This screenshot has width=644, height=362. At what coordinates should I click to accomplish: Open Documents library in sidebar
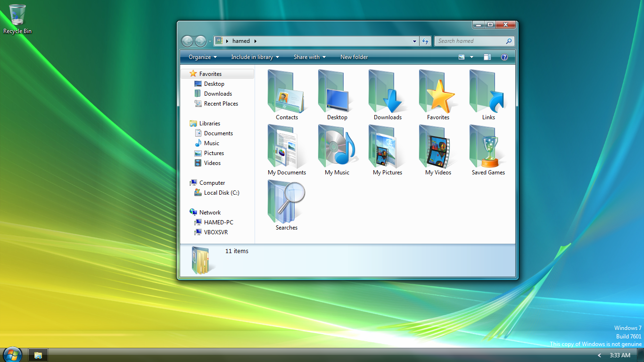(217, 133)
